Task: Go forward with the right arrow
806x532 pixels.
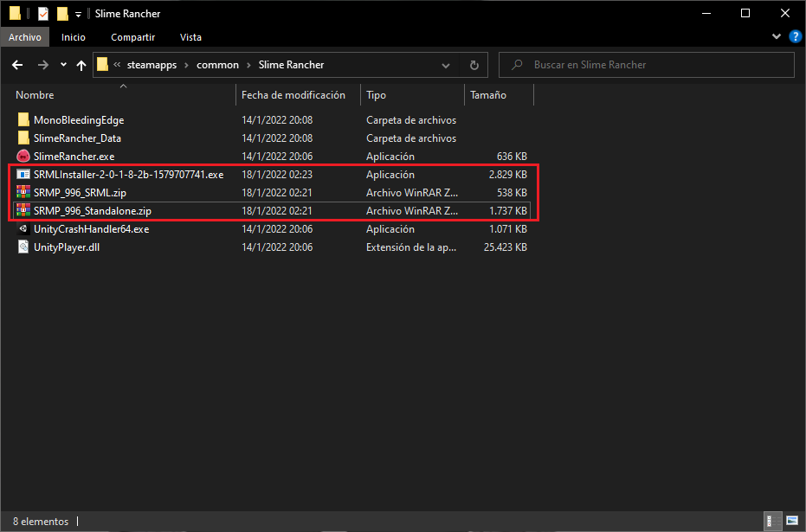Action: 43,65
